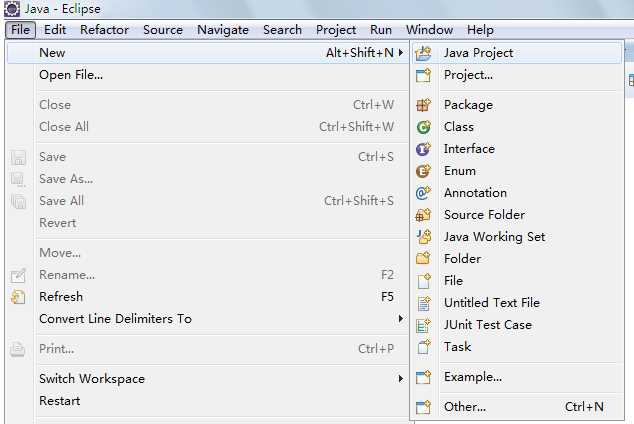Click the purple Interface icon

(423, 149)
